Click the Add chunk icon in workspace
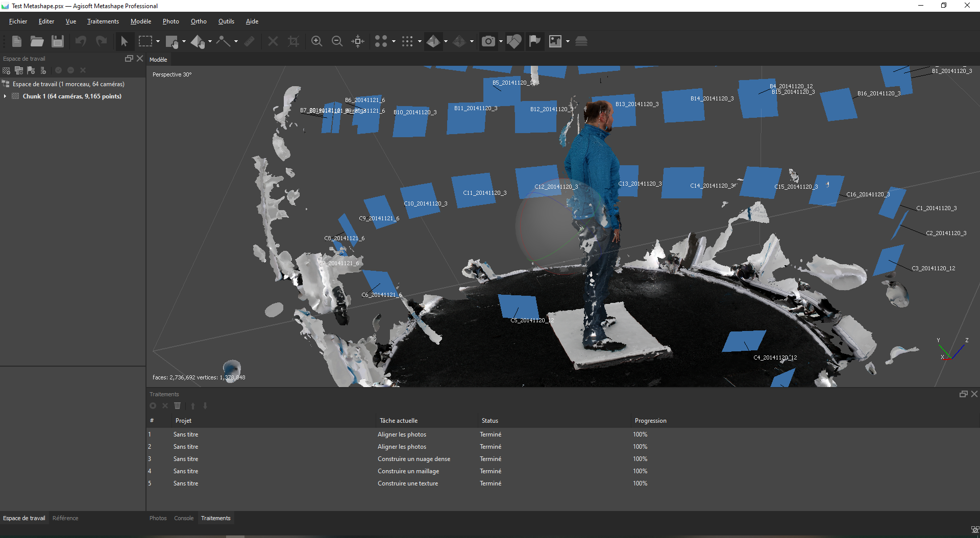The width and height of the screenshot is (980, 538). pyautogui.click(x=7, y=70)
